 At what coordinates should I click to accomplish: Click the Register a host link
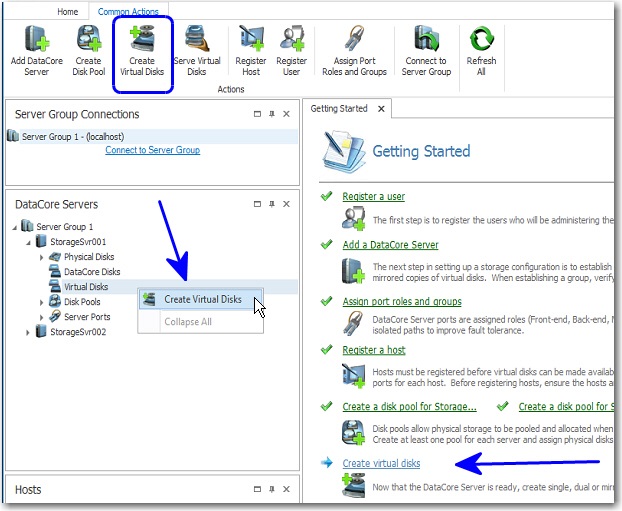click(376, 350)
